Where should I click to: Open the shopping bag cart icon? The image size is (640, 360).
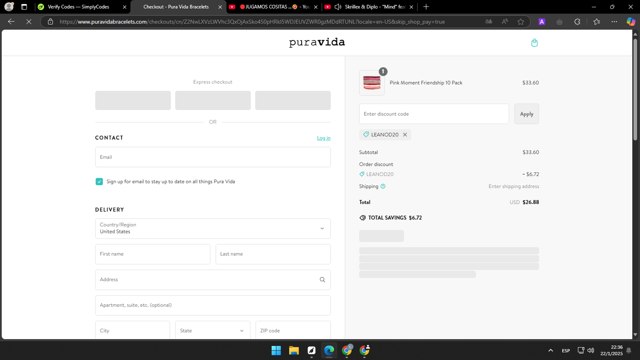534,43
